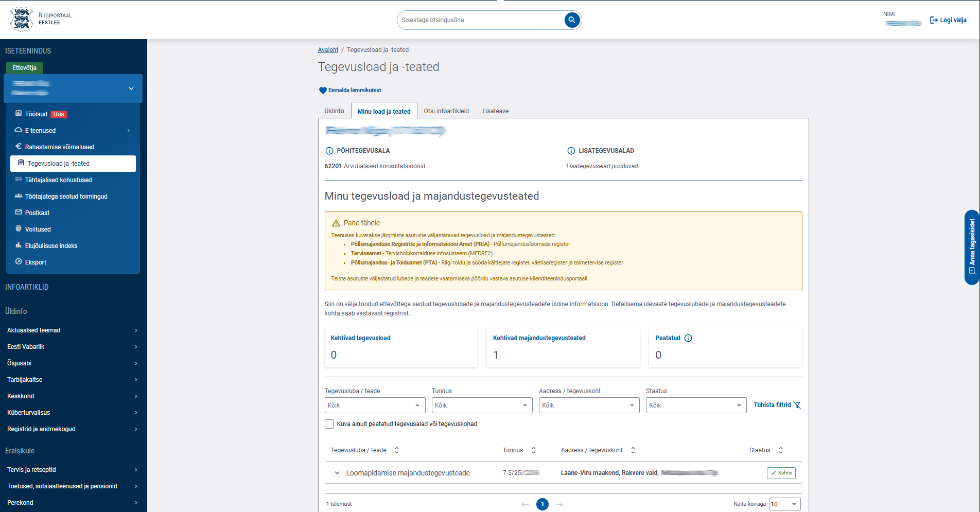
Task: Click the search magnifier button
Action: 572,20
